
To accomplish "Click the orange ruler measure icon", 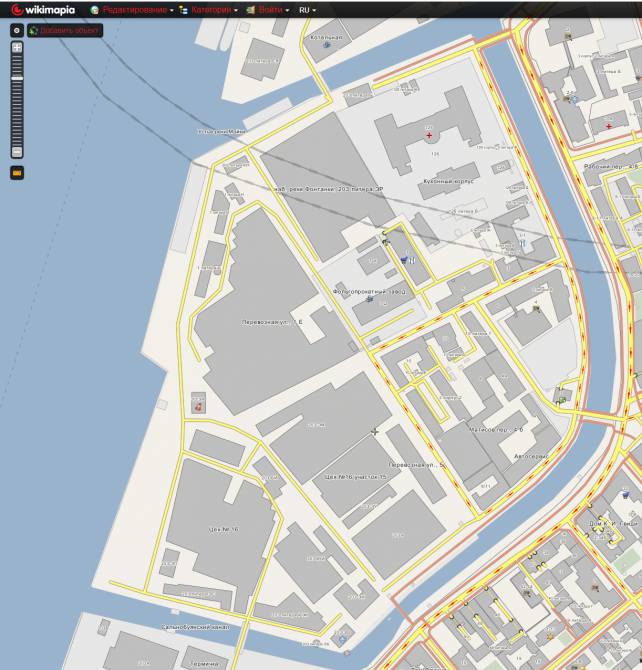I will [17, 173].
